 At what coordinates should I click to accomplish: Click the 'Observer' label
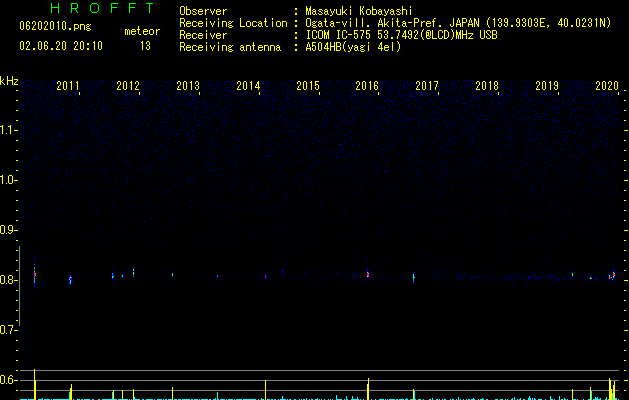click(x=203, y=11)
